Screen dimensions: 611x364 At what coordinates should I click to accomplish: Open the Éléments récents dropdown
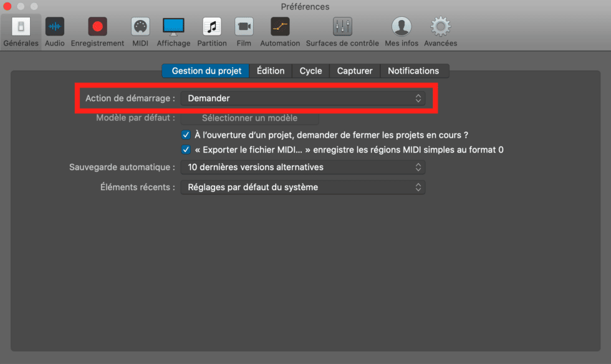(303, 187)
